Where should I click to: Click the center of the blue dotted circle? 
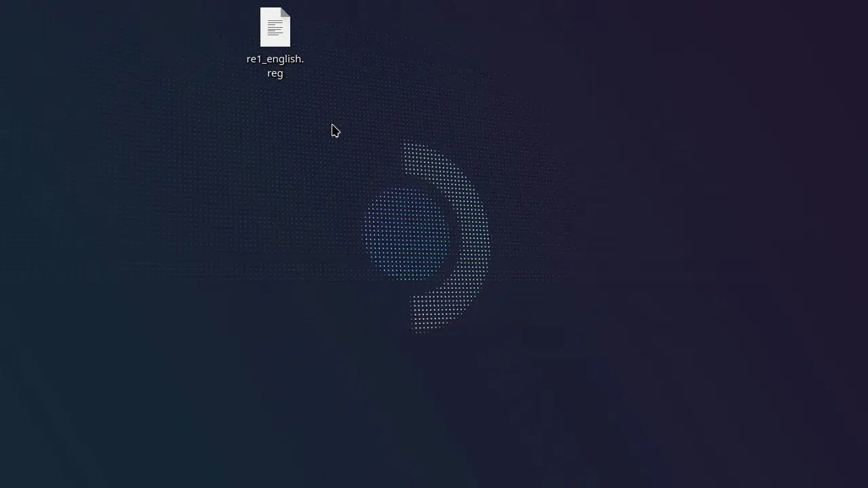click(406, 234)
